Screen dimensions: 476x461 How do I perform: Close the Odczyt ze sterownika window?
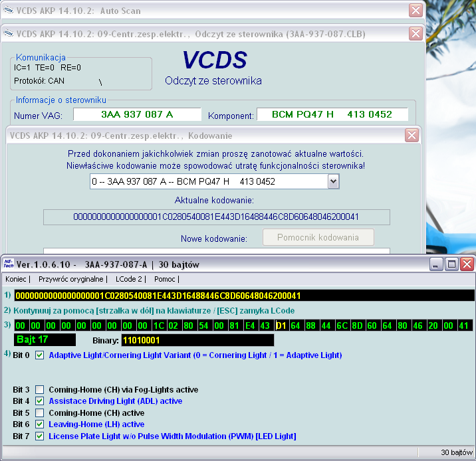point(416,33)
